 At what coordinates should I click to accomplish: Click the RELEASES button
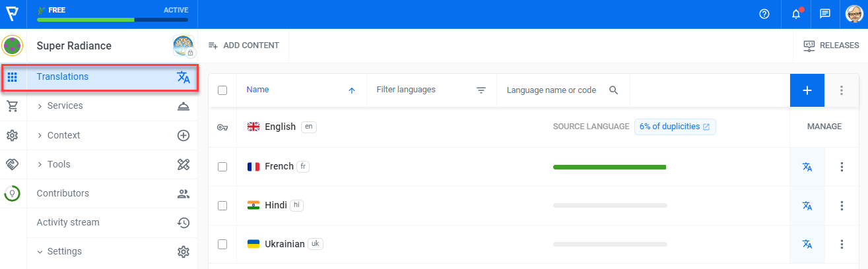click(831, 45)
